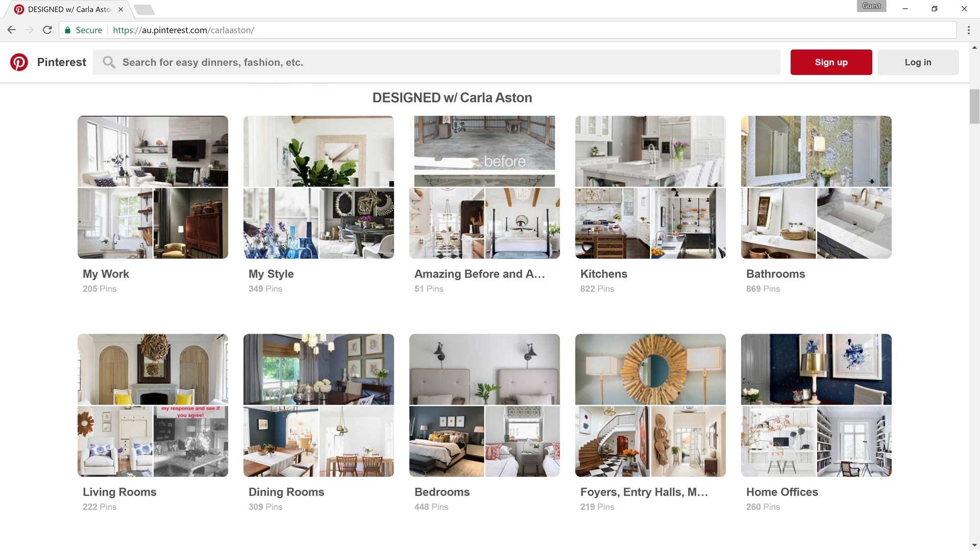Click the Pinterest logo icon
Viewport: 980px width, 551px height.
[x=19, y=62]
